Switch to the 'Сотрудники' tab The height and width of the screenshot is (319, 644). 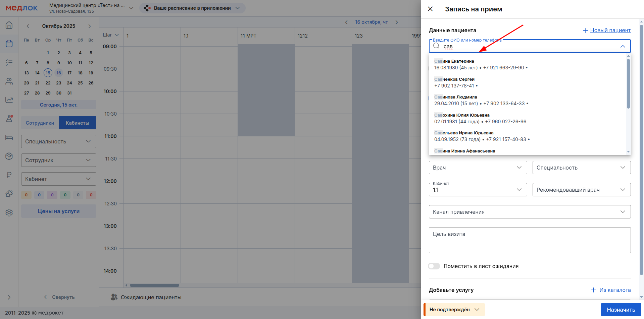point(40,123)
